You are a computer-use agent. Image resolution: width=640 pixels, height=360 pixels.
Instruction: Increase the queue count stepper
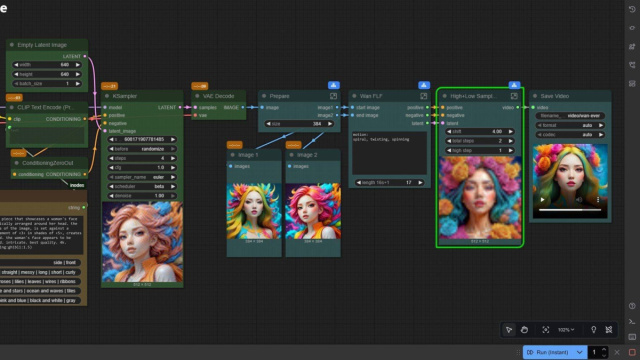click(x=604, y=349)
